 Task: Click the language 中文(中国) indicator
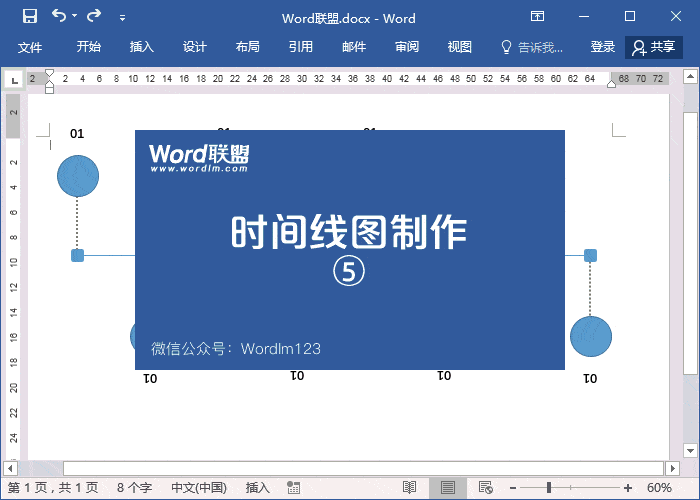199,488
